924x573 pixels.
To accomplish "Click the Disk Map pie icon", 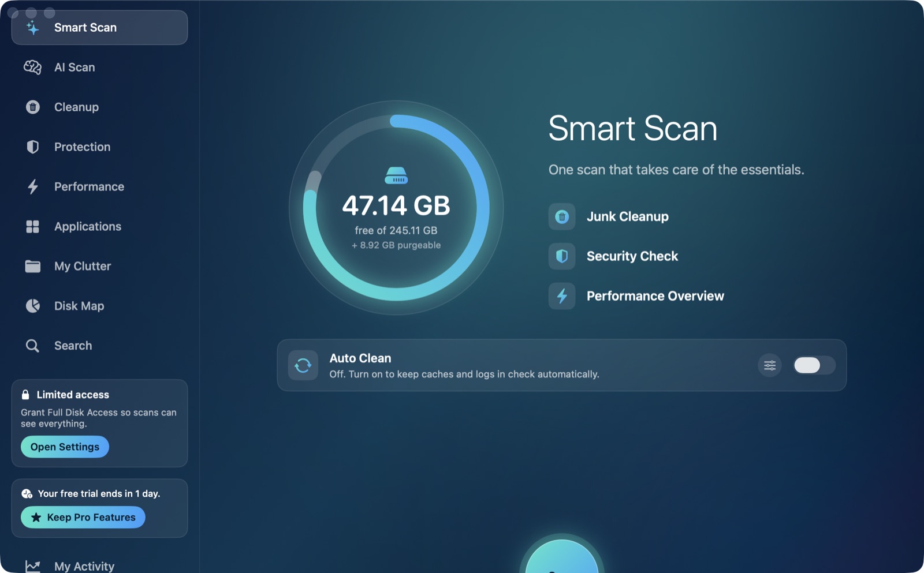I will pyautogui.click(x=33, y=306).
